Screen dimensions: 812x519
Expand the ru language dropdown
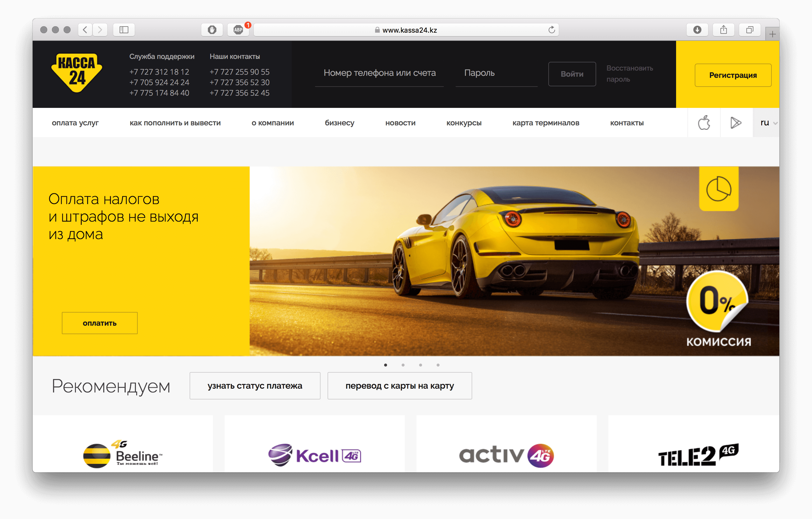766,123
